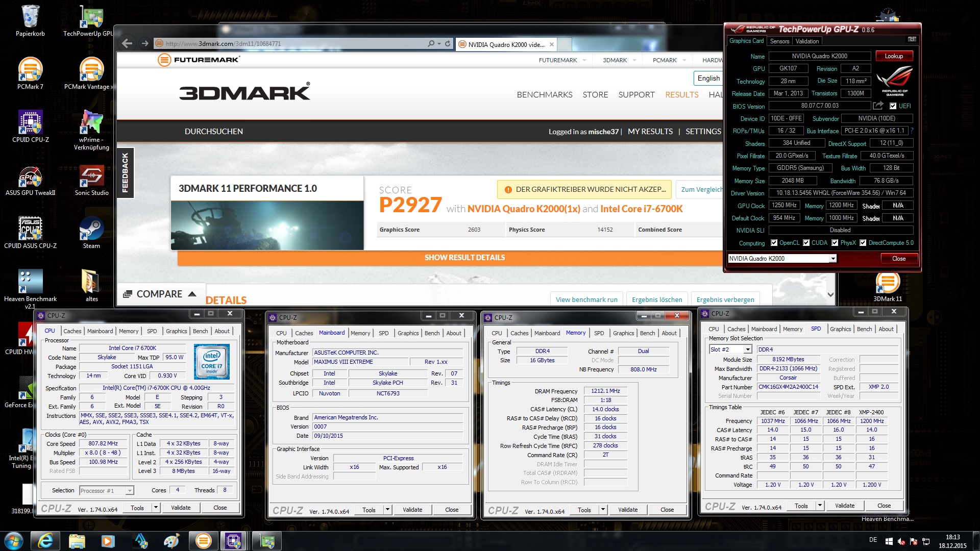The image size is (980, 551).
Task: Click the page scrollbar down arrow
Action: point(830,294)
